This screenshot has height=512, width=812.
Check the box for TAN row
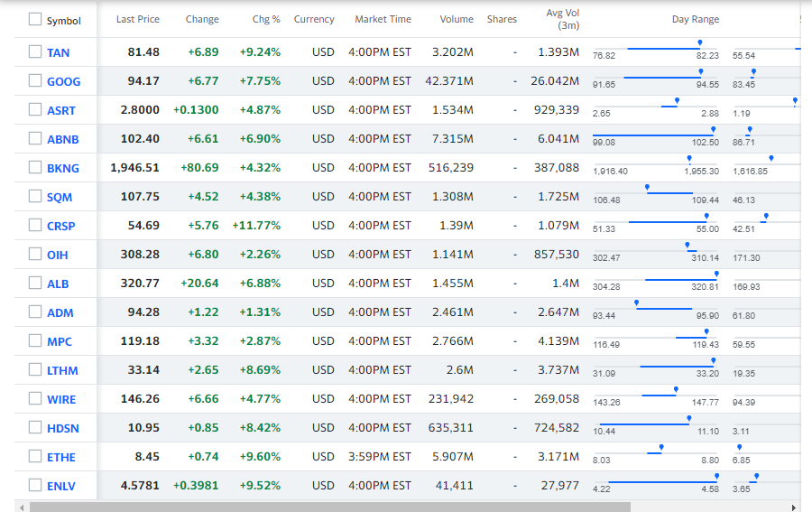(34, 51)
